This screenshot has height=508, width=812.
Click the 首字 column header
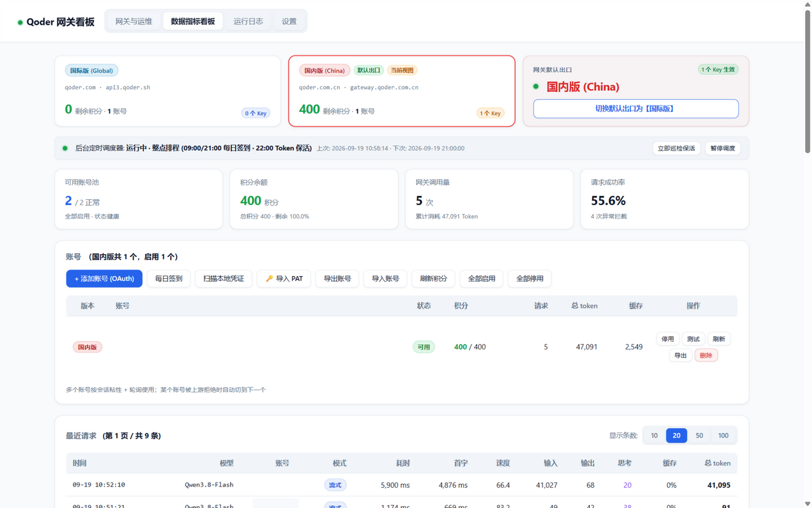[x=461, y=463]
